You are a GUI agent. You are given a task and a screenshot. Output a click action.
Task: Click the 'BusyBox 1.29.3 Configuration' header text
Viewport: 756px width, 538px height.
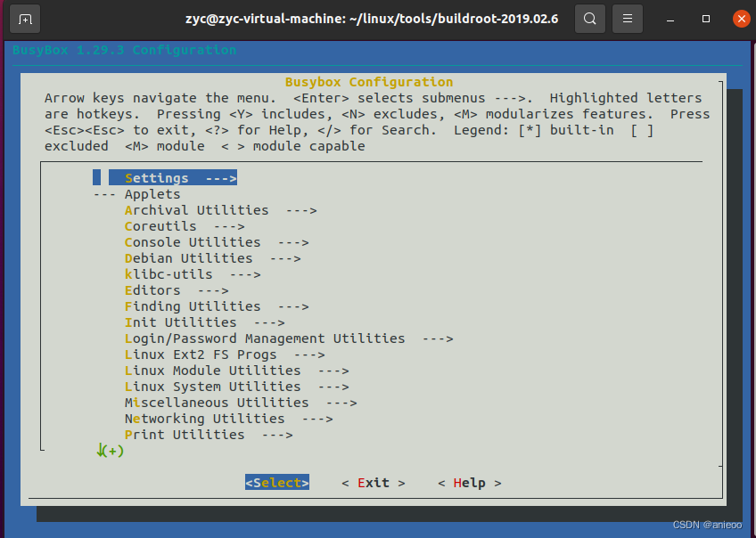[x=125, y=50]
